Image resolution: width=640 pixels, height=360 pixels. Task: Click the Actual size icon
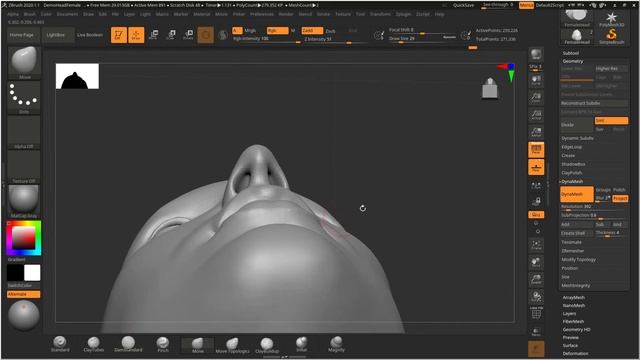536,115
